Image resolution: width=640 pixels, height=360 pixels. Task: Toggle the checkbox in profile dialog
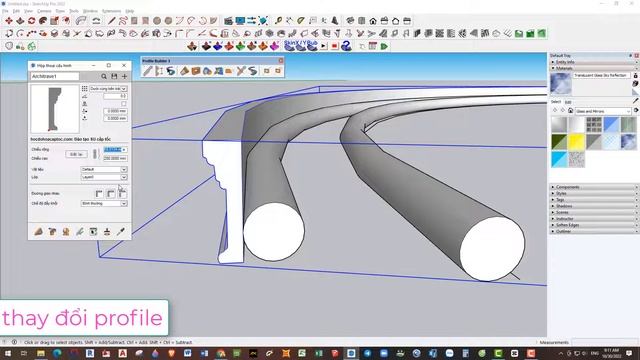[124, 104]
